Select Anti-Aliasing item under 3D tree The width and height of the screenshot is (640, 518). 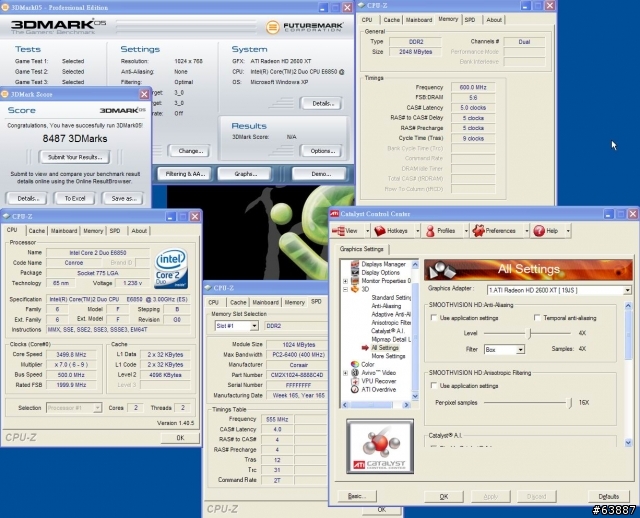point(386,306)
